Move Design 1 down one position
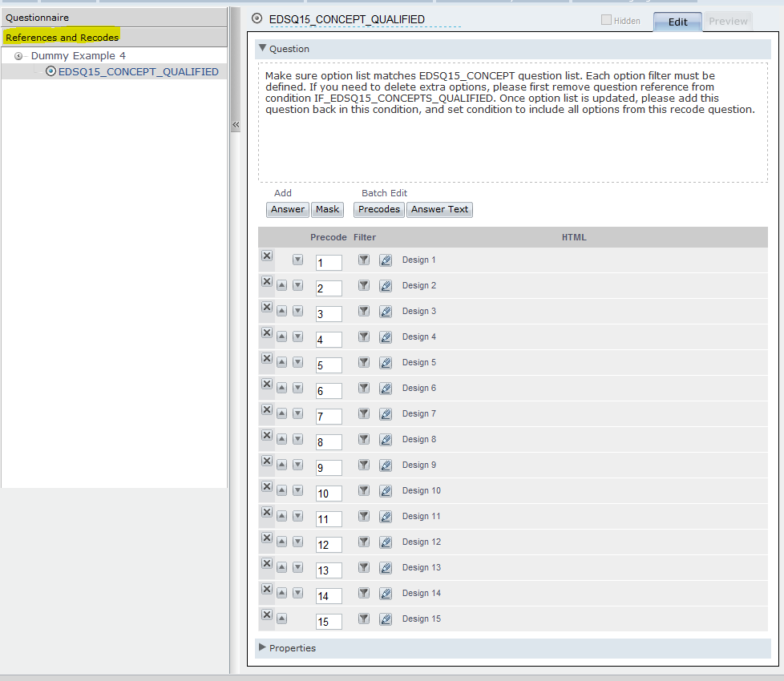 298,260
